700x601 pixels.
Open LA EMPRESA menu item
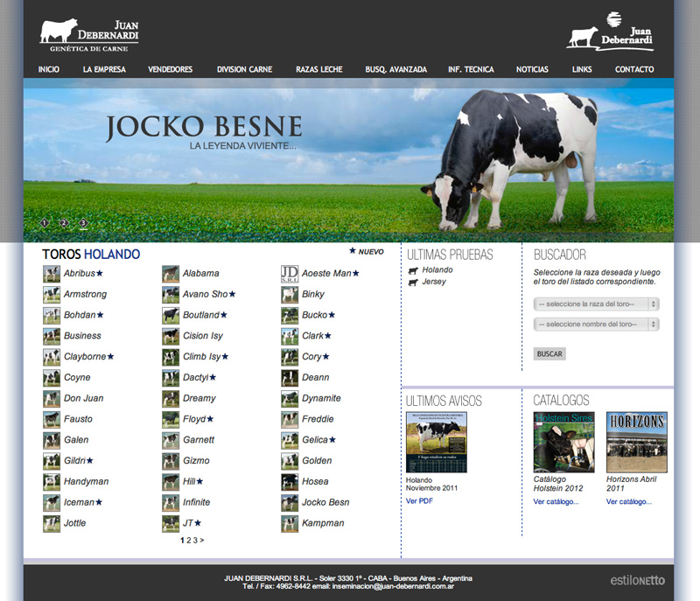point(104,70)
